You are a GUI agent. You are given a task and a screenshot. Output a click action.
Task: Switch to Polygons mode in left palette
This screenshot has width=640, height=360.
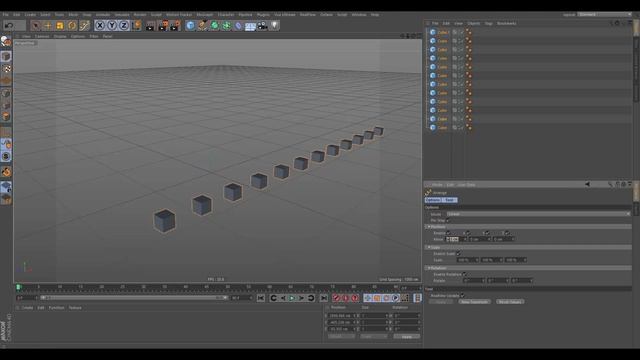tap(6, 117)
